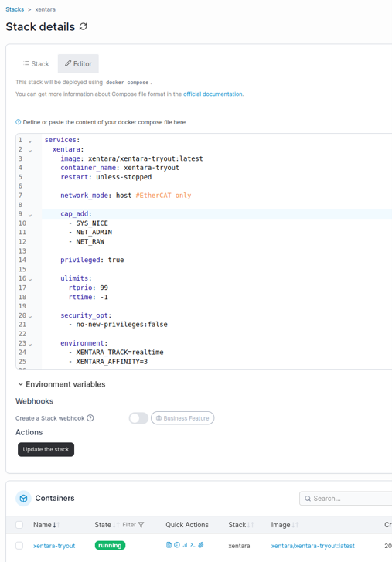Click the Quick Actions column header
Viewport: 392px width, 562px height.
[187, 525]
